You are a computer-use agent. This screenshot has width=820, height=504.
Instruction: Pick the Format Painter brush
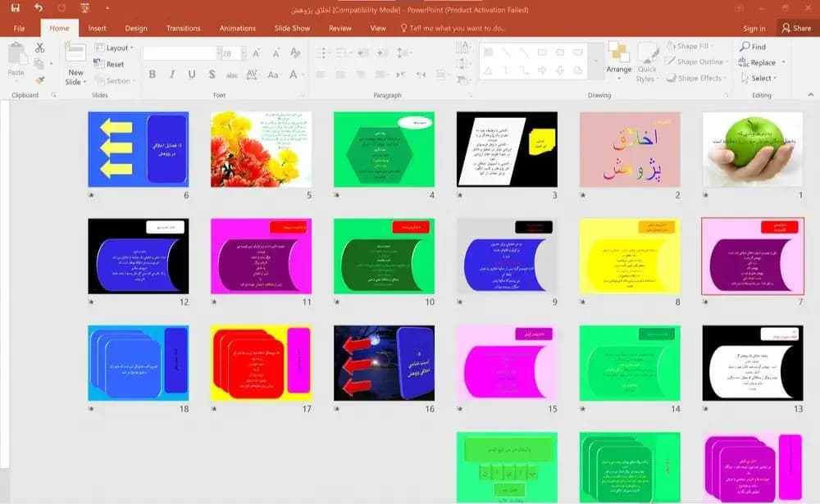pyautogui.click(x=39, y=80)
